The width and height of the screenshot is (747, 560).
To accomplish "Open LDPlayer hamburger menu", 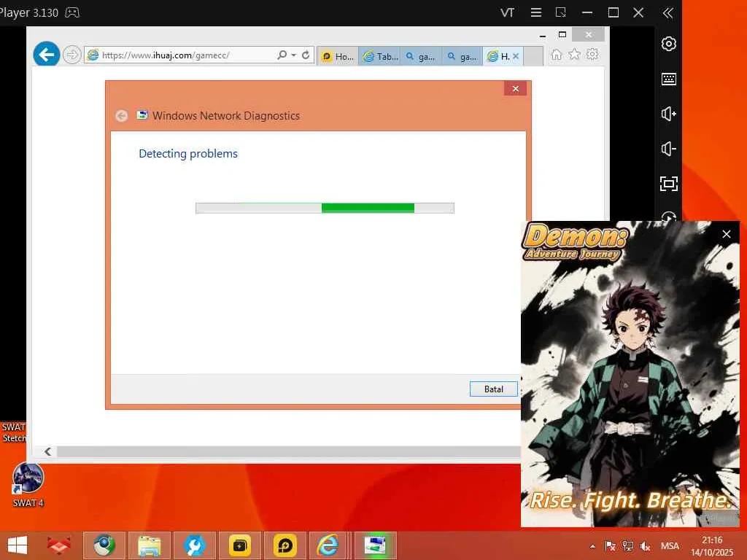I will [536, 13].
